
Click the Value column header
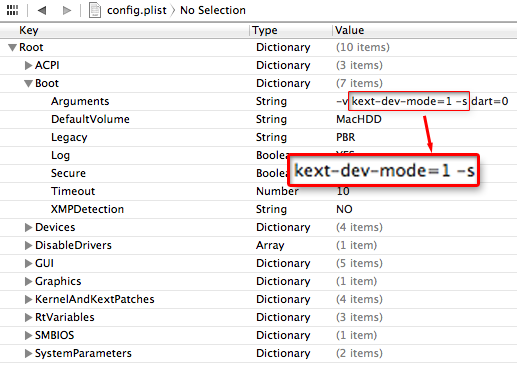425,30
